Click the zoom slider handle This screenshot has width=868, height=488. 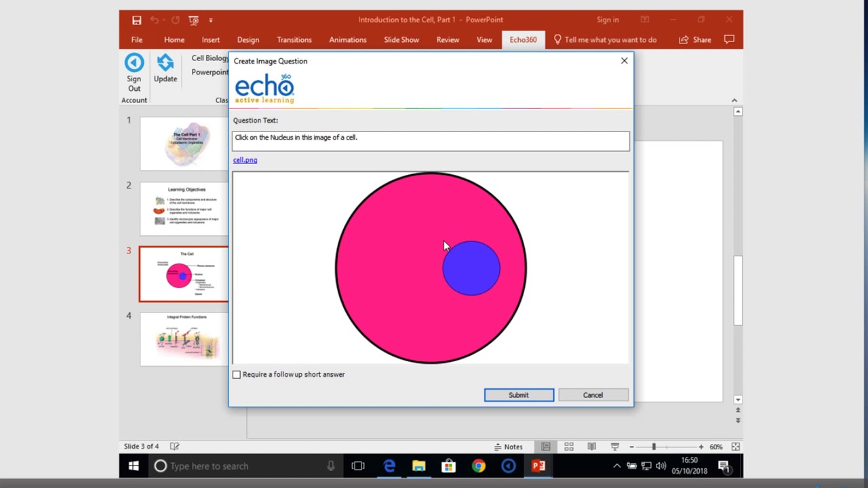coord(654,447)
